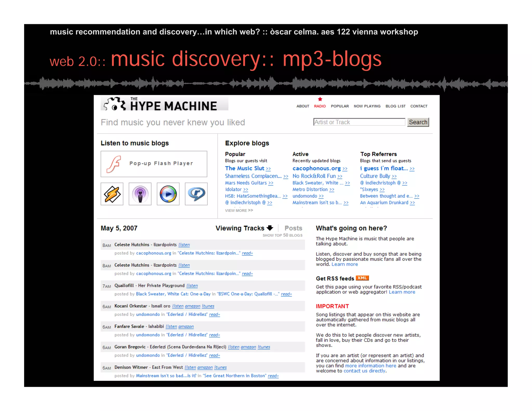Click the red star above Radio
The height and width of the screenshot is (411, 532).
[320, 99]
